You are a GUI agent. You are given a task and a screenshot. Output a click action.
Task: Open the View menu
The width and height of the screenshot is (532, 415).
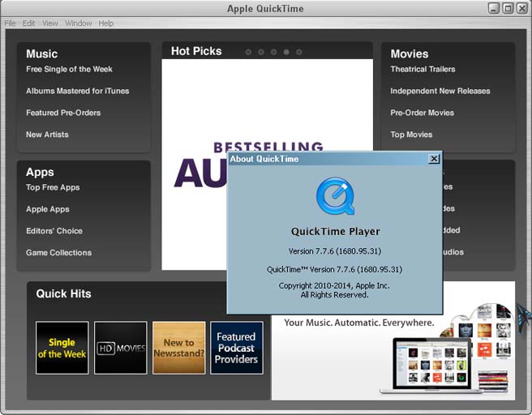click(x=50, y=24)
